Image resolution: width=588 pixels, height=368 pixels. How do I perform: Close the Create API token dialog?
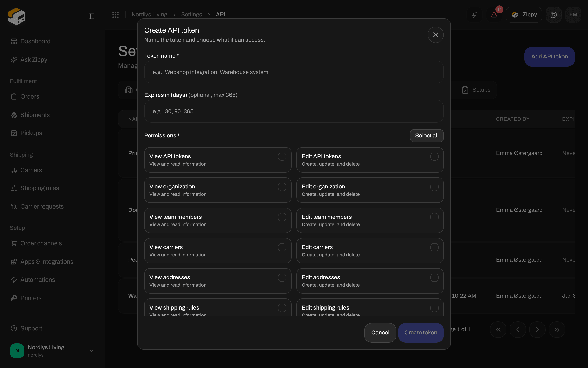click(435, 35)
